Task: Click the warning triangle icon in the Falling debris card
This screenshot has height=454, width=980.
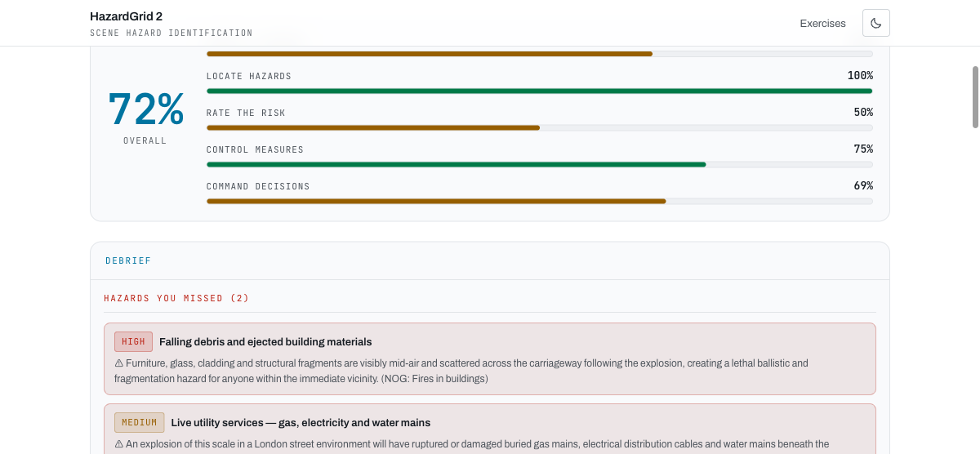Action: pyautogui.click(x=118, y=363)
